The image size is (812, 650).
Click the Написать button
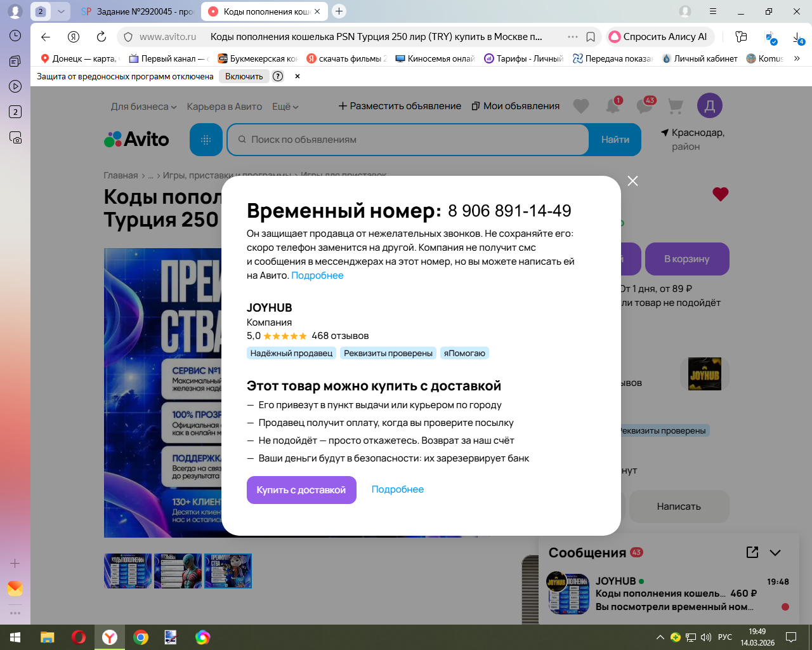pyautogui.click(x=679, y=507)
